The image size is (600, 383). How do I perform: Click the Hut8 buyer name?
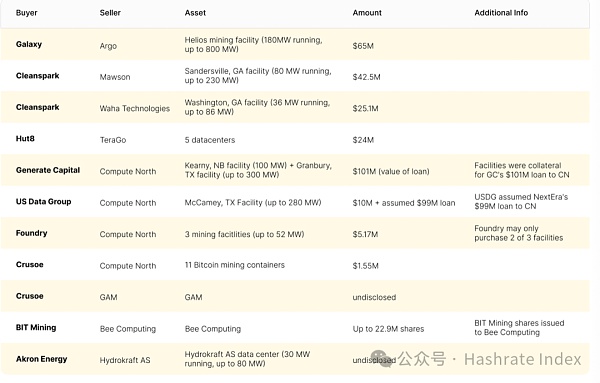(x=25, y=139)
